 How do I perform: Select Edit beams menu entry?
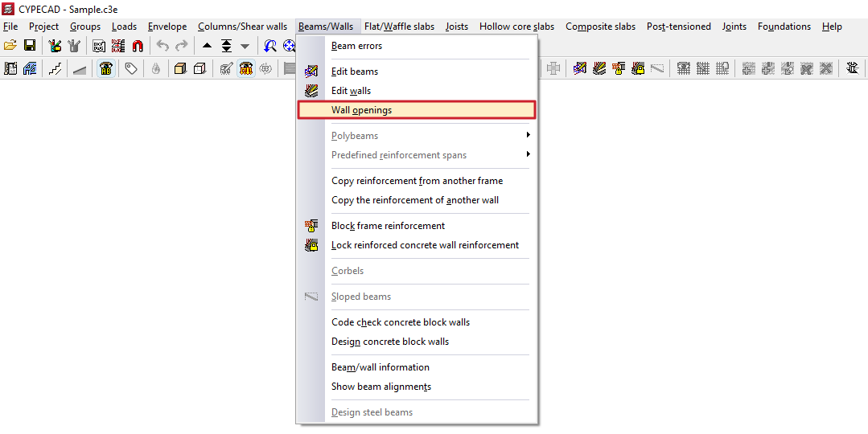click(x=416, y=72)
